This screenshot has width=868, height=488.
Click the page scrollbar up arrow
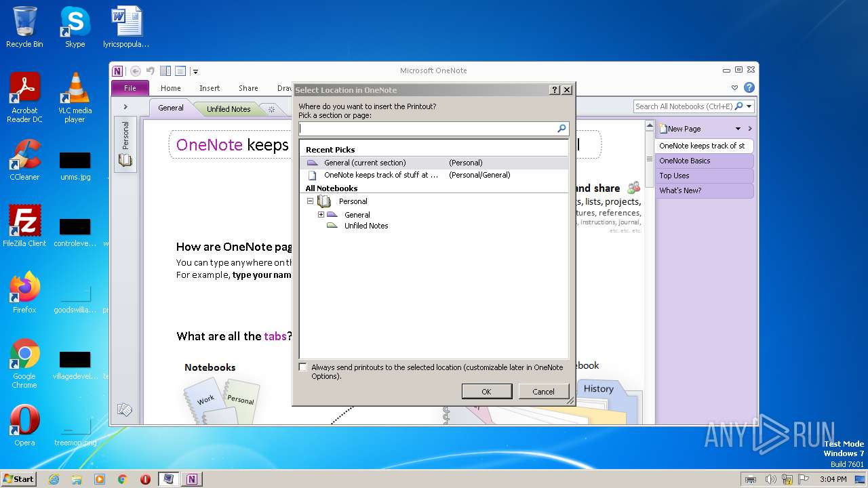pos(649,126)
